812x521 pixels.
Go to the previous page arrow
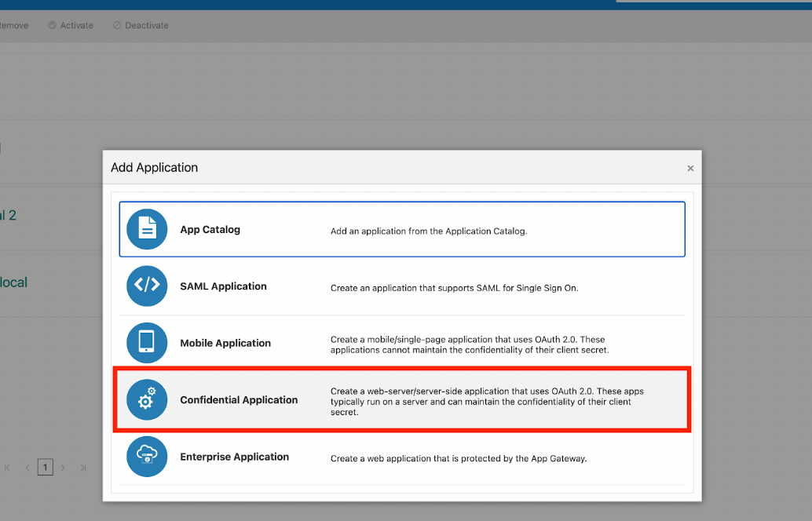[x=27, y=468]
